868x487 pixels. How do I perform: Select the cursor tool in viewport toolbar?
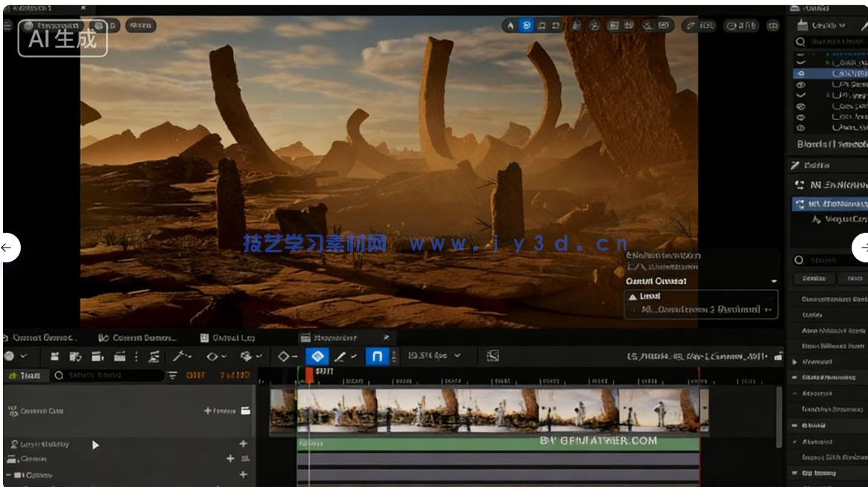coord(510,25)
